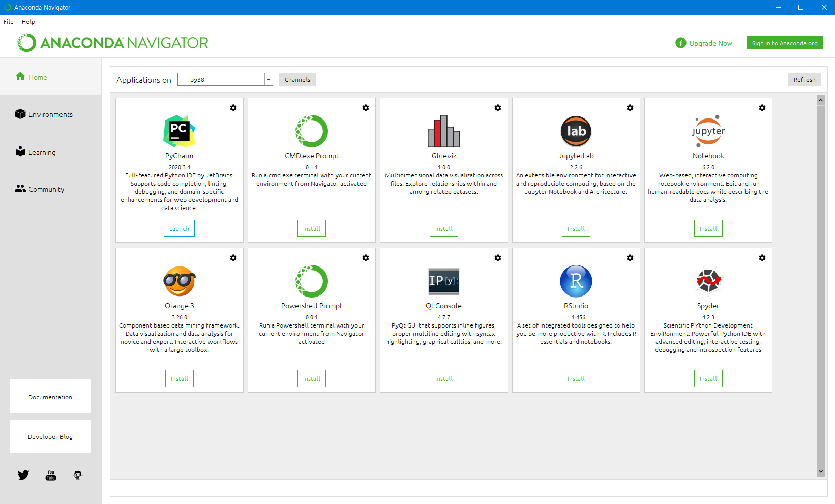Open the Help menu

pos(28,22)
